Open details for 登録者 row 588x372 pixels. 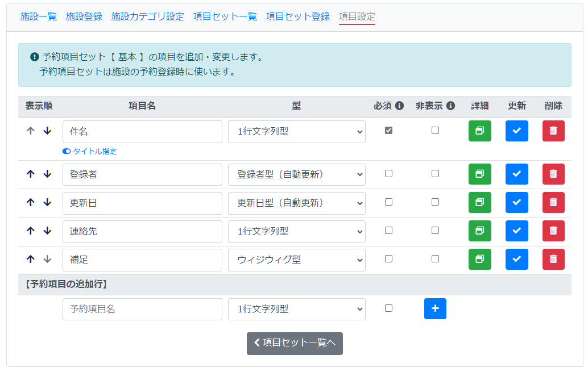479,174
